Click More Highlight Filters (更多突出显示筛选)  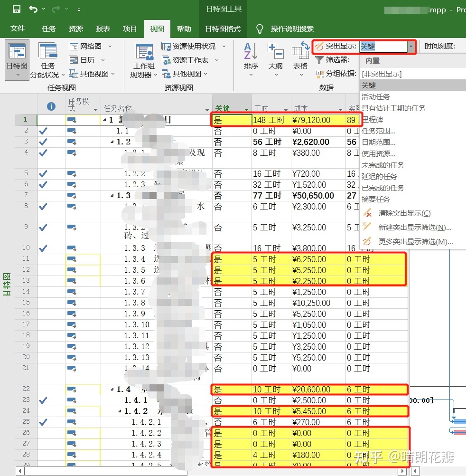pos(415,242)
